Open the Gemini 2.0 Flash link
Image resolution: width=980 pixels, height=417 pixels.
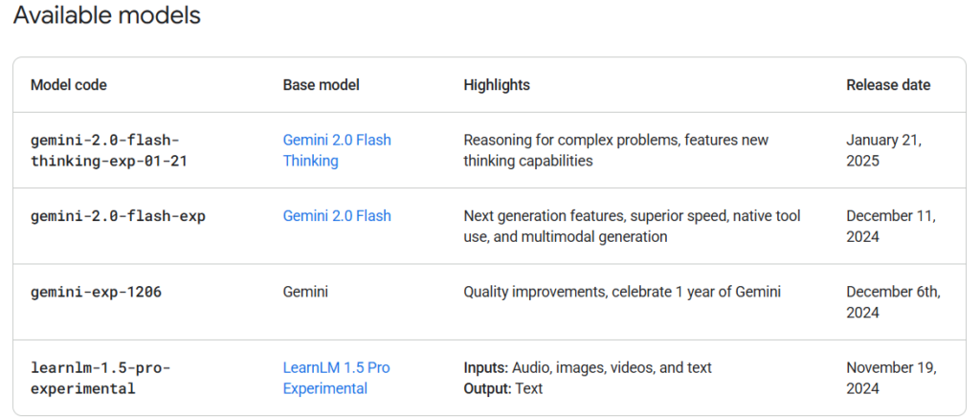(x=337, y=216)
